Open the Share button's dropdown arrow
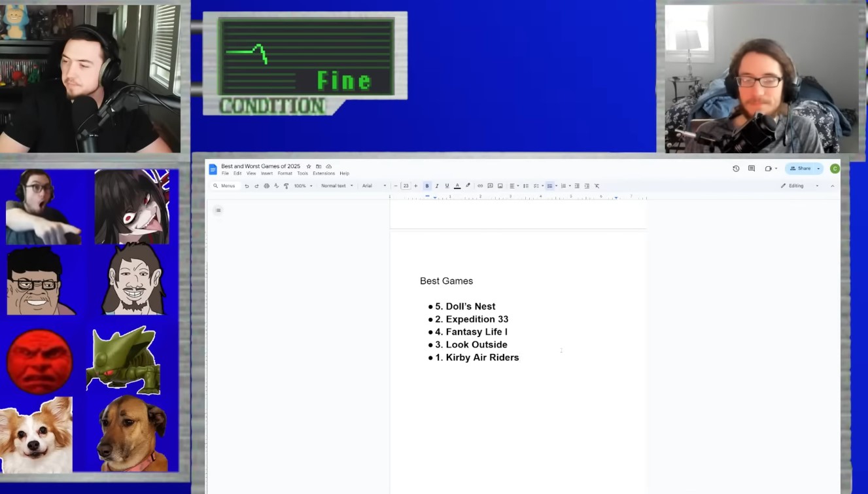 tap(818, 169)
